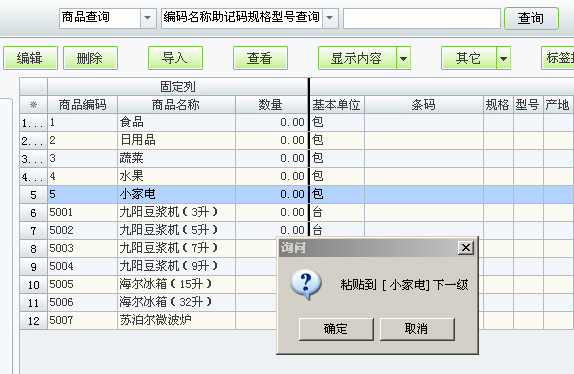Click the 数量 column header
This screenshot has height=374, width=574.
click(x=271, y=105)
